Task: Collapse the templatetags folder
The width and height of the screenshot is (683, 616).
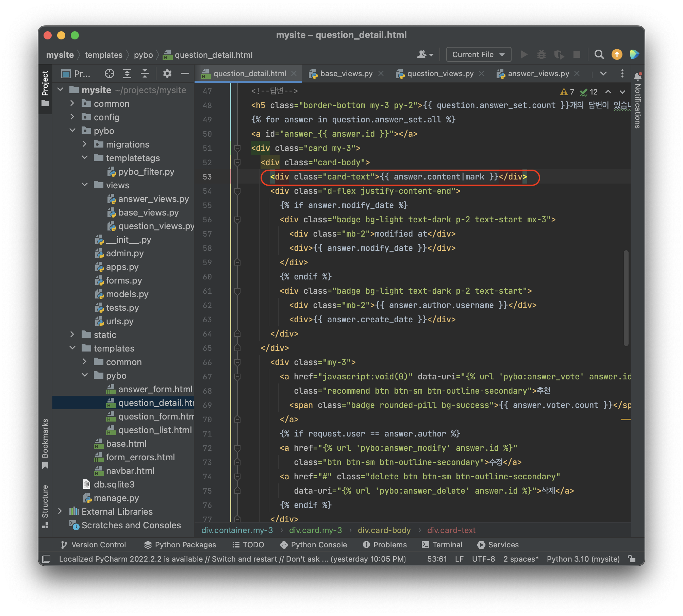Action: [85, 158]
